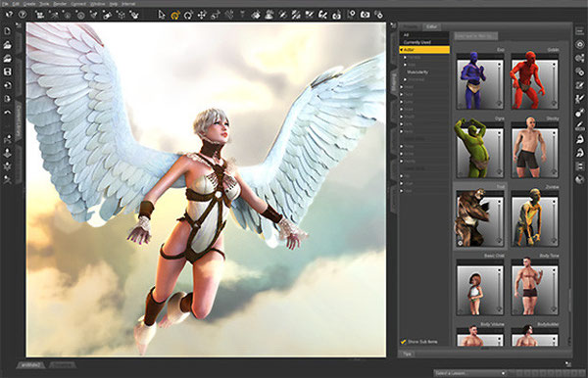Screen dimensions: 588x378
Task: Open the Tips tab below the shaping list
Action: pos(408,354)
